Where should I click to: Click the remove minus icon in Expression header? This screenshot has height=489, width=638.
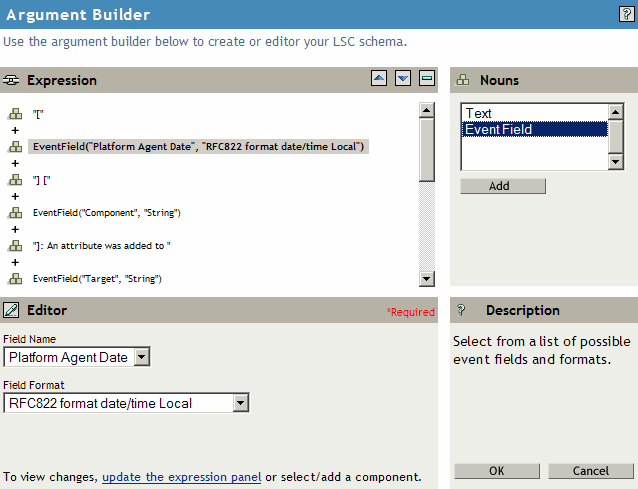click(426, 79)
